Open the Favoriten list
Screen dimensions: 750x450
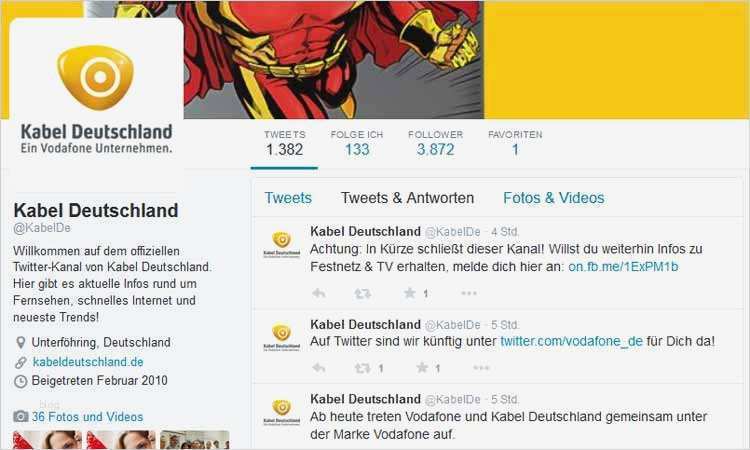[x=515, y=143]
